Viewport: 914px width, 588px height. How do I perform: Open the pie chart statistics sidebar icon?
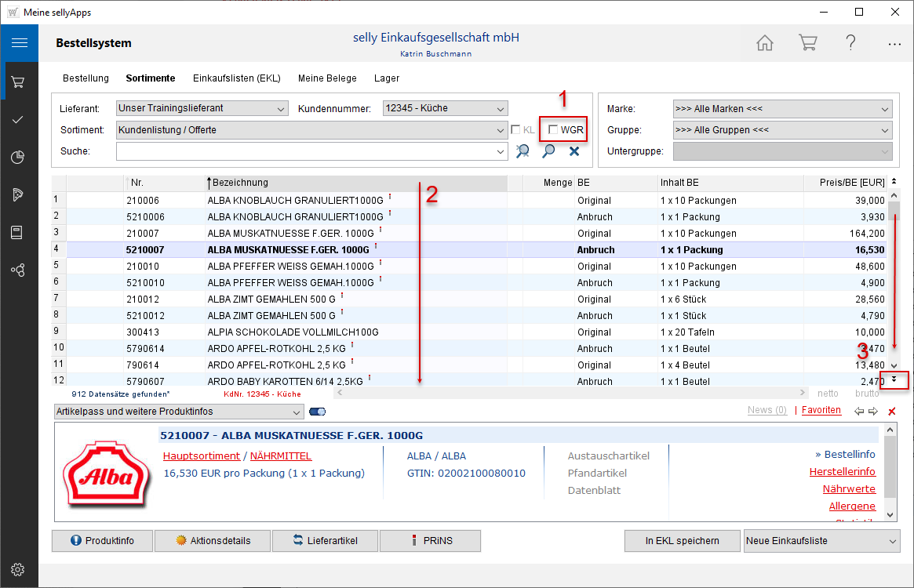pos(18,158)
